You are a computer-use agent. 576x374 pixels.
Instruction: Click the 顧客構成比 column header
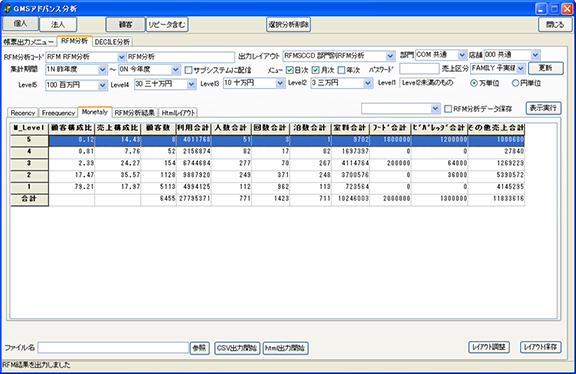click(x=71, y=128)
